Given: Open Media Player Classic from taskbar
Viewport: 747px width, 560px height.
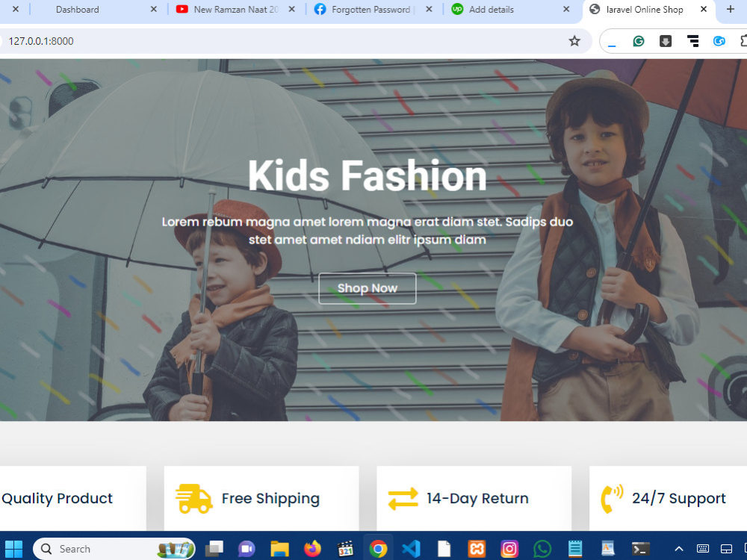Looking at the screenshot, I should click(x=345, y=549).
